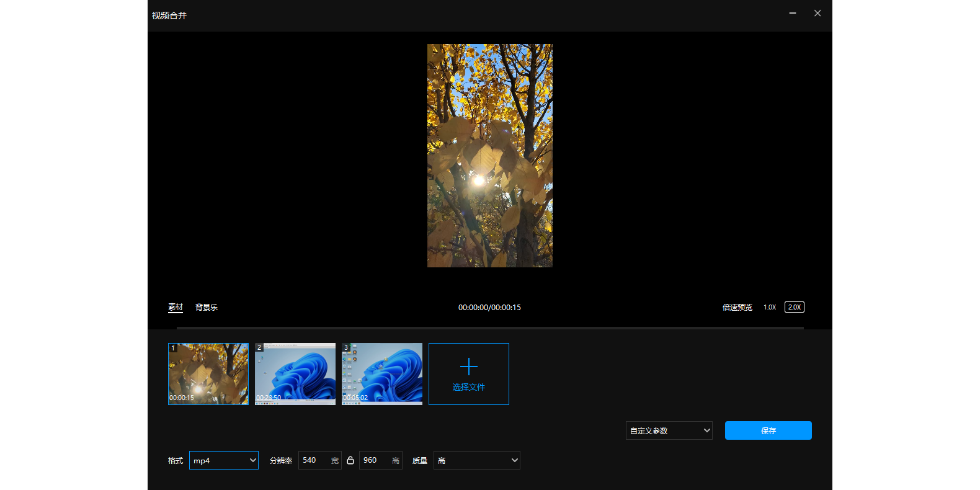
Task: Click the resolution width field 540
Action: [x=313, y=460]
